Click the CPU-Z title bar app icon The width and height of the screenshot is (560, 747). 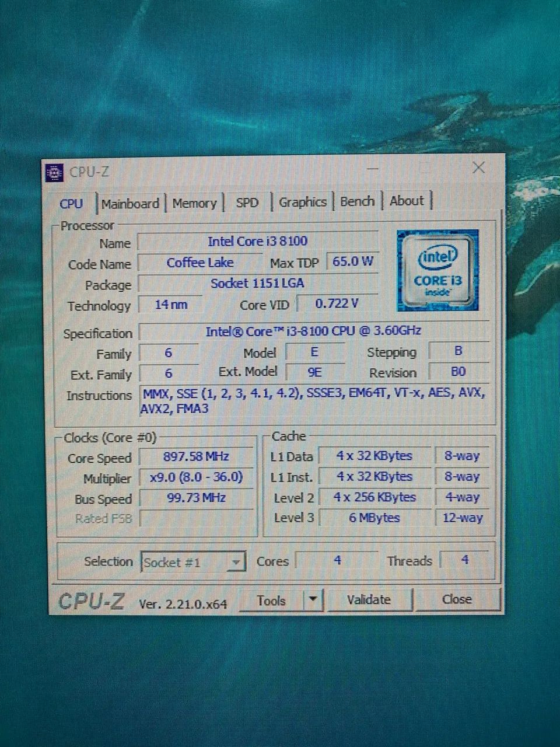54,172
